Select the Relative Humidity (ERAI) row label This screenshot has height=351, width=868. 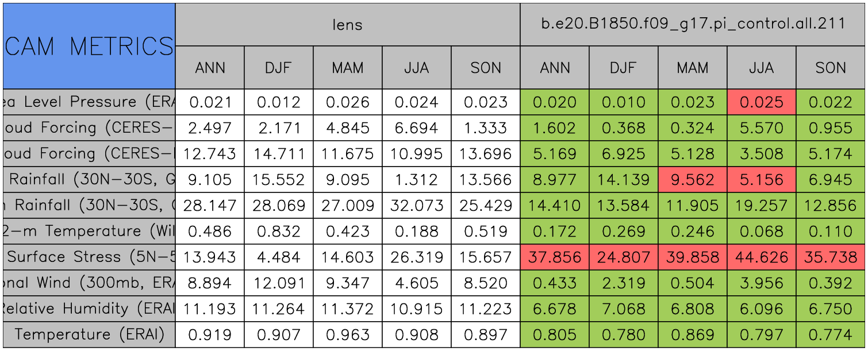pos(89,308)
